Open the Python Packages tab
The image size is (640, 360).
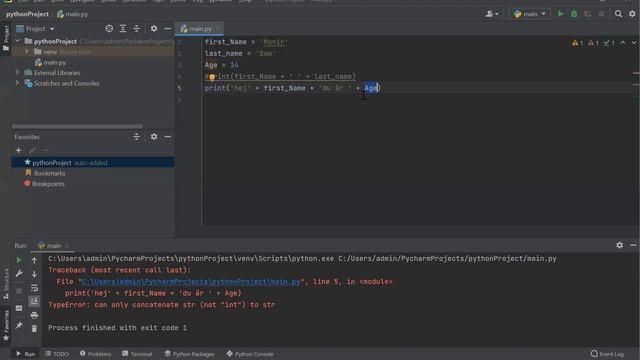pyautogui.click(x=189, y=354)
